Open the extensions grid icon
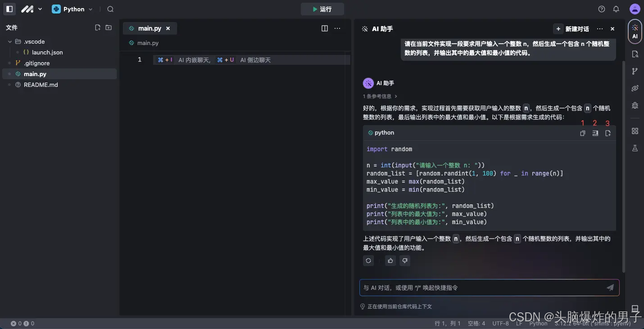 635,131
